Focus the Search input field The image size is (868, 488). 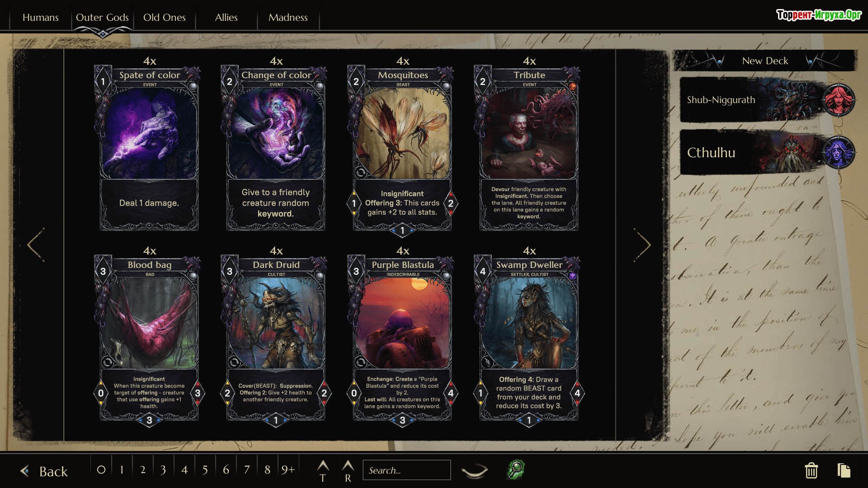click(407, 470)
